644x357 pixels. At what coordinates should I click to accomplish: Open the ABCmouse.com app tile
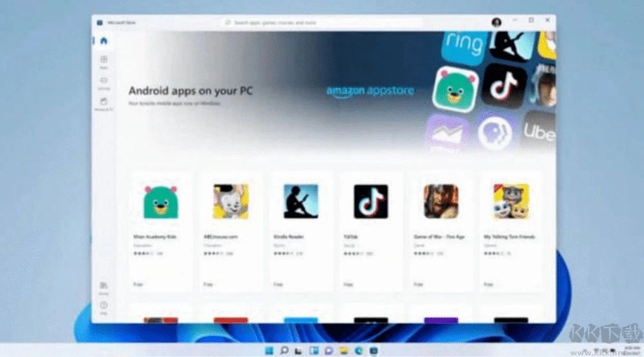[231, 201]
